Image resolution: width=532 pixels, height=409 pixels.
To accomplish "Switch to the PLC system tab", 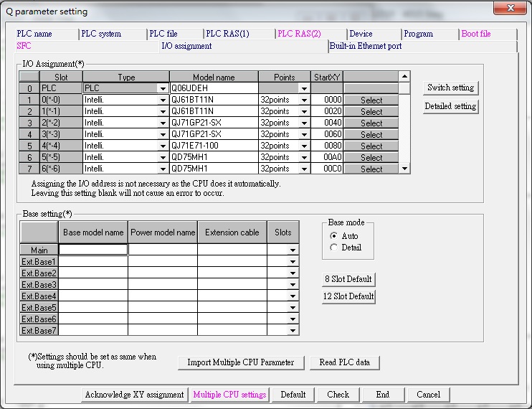I will pyautogui.click(x=101, y=34).
